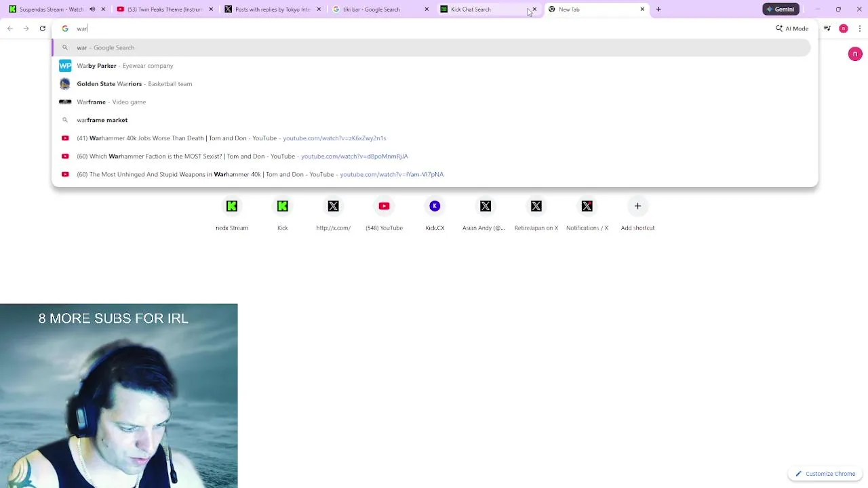Open the Notifications / X shortcut
Screen dimensions: 868x488
pyautogui.click(x=587, y=214)
